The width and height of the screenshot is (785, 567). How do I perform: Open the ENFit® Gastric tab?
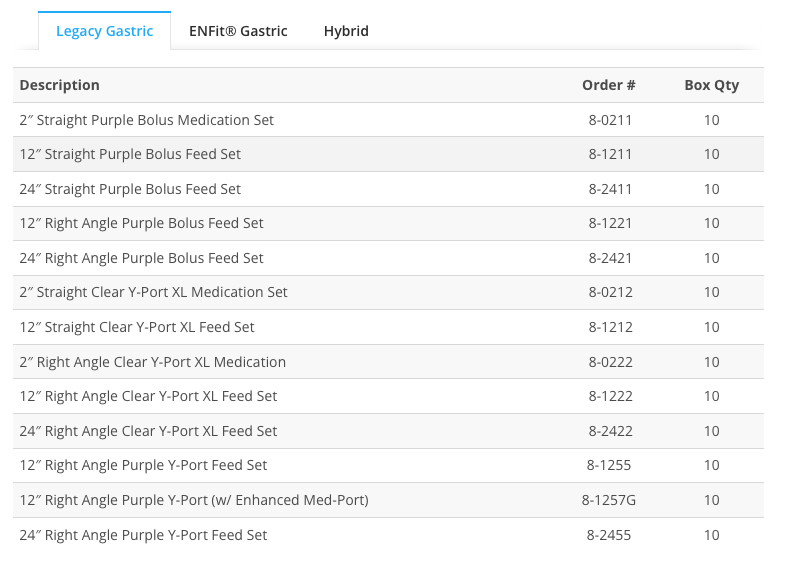pyautogui.click(x=238, y=31)
